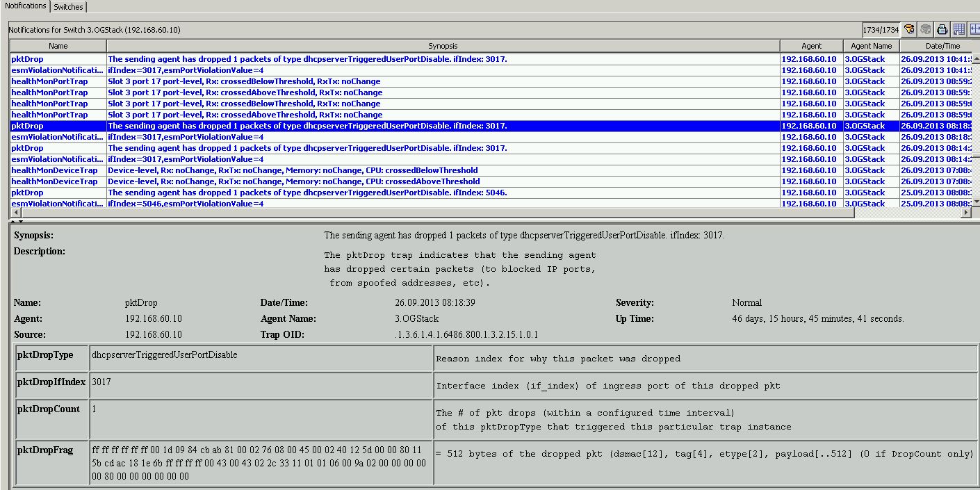Click the Agent Name column header
980x490 pixels.
[x=871, y=46]
